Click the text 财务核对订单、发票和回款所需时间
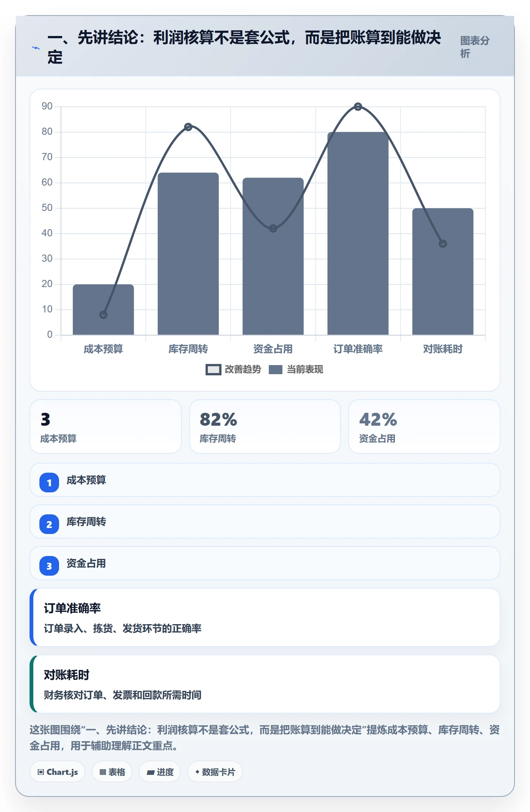 point(123,695)
